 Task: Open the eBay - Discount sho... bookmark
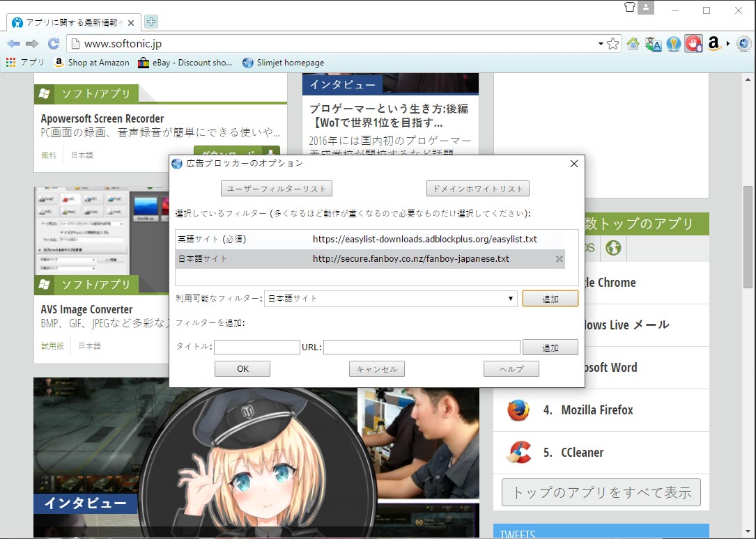point(185,63)
